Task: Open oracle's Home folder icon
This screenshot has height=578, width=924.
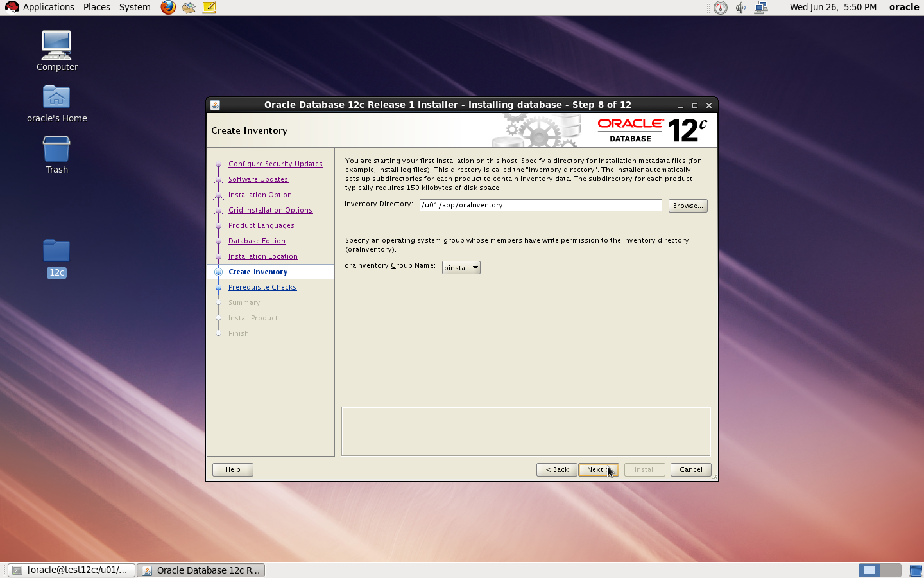Action: pyautogui.click(x=56, y=103)
